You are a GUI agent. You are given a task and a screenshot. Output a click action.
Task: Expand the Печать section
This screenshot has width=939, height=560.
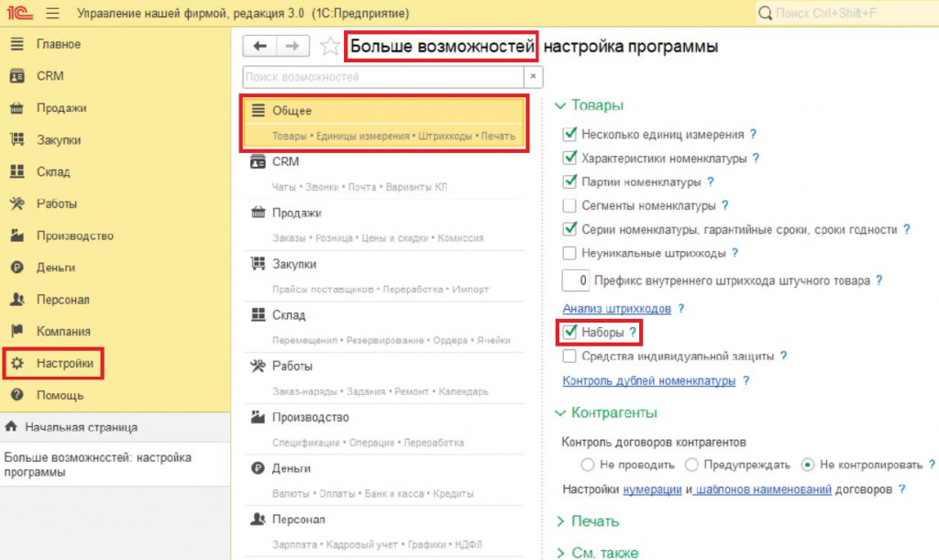click(x=560, y=522)
